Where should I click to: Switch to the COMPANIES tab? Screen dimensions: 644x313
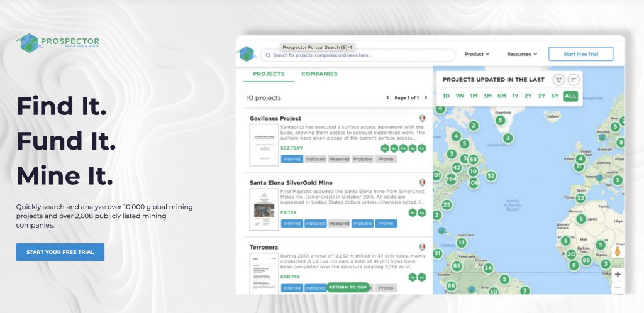point(319,74)
